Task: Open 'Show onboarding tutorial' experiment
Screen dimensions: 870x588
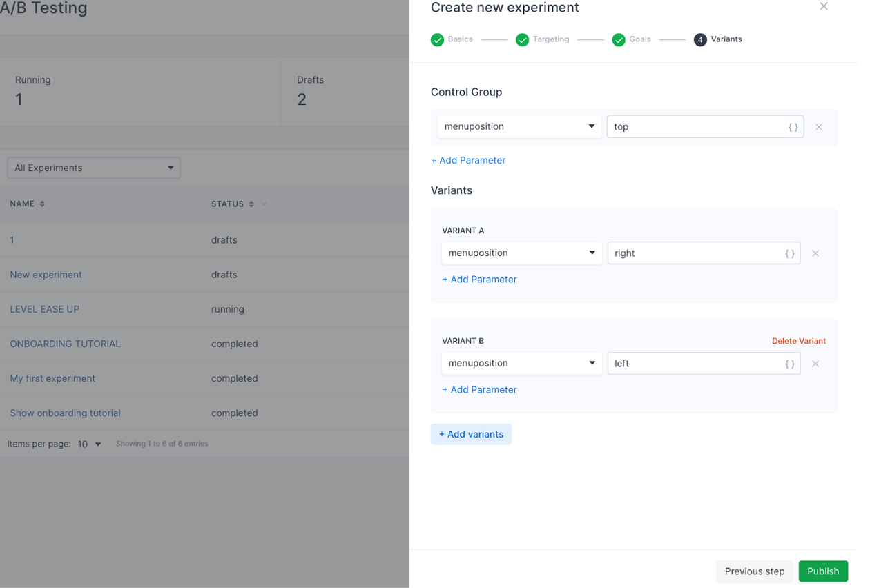Action: [x=65, y=413]
